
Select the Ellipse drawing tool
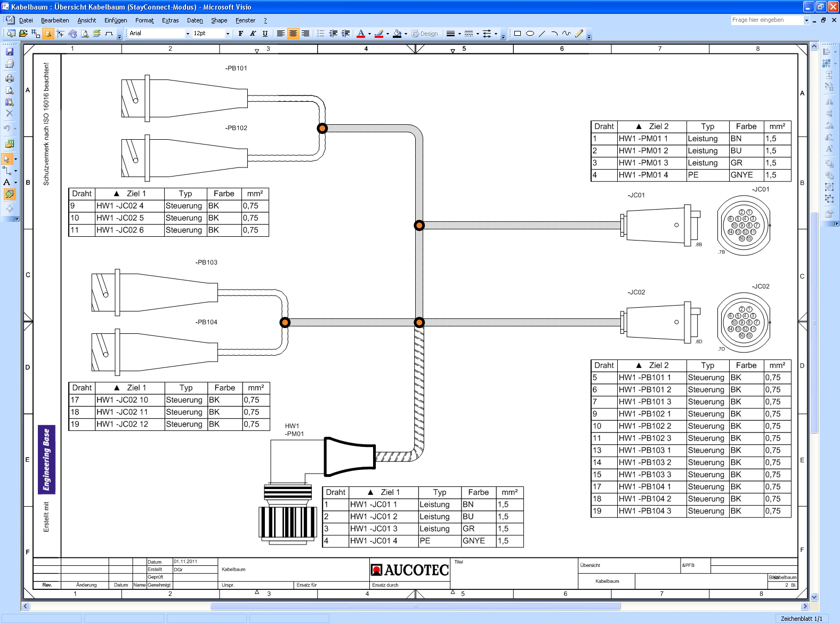pos(530,34)
